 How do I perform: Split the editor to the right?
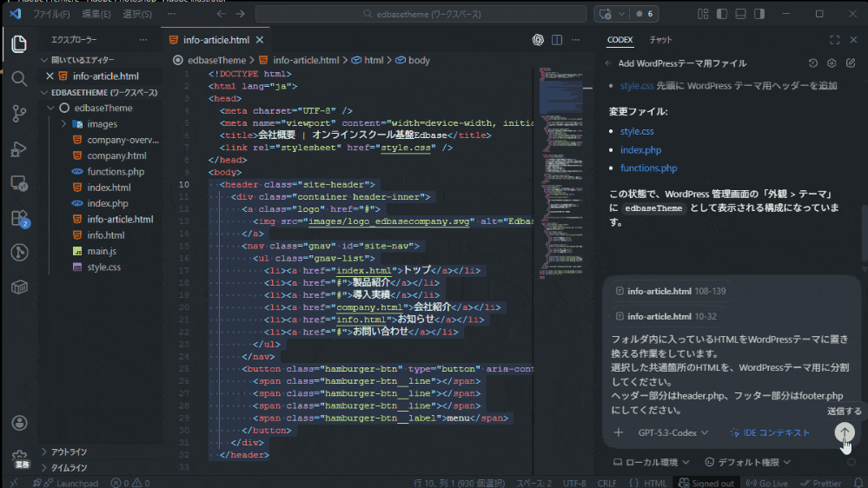click(557, 40)
